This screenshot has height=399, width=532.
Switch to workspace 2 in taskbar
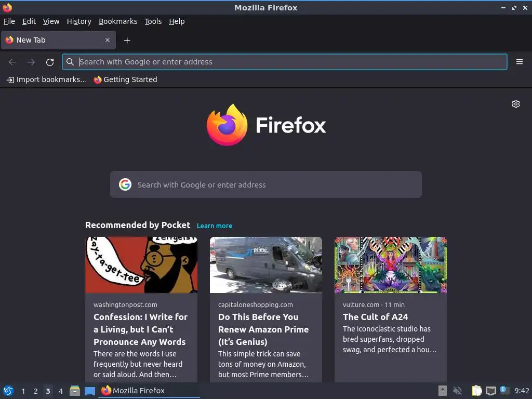tap(36, 391)
